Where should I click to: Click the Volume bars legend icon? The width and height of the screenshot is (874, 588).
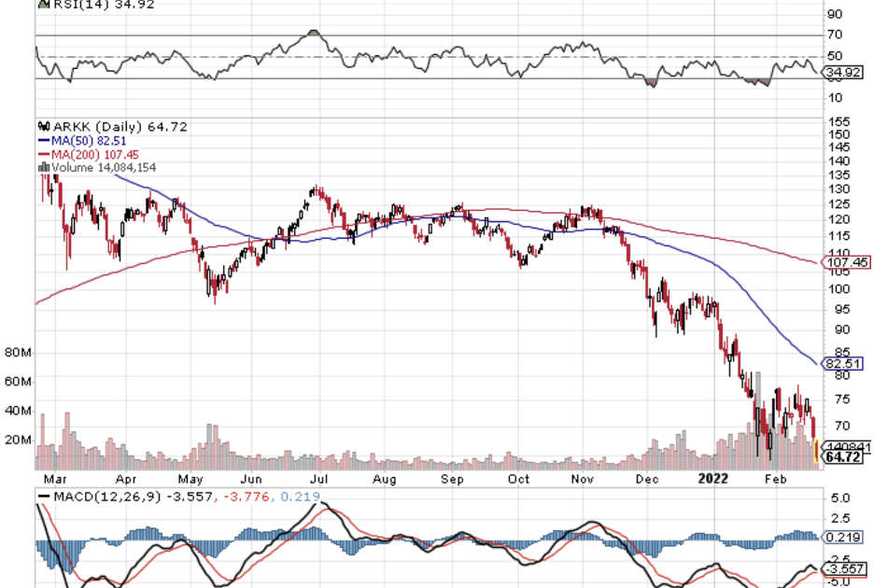[x=42, y=168]
